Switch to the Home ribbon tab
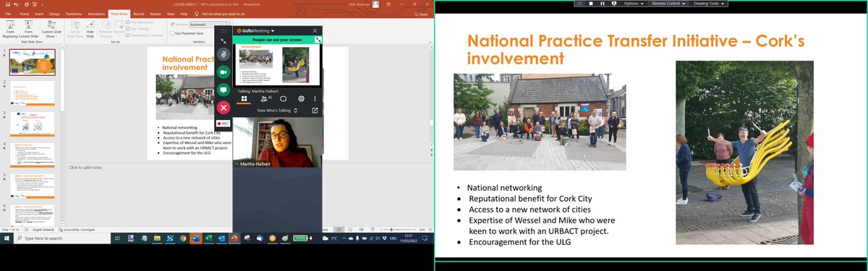Viewport: 868px width, 271px height. tap(25, 14)
